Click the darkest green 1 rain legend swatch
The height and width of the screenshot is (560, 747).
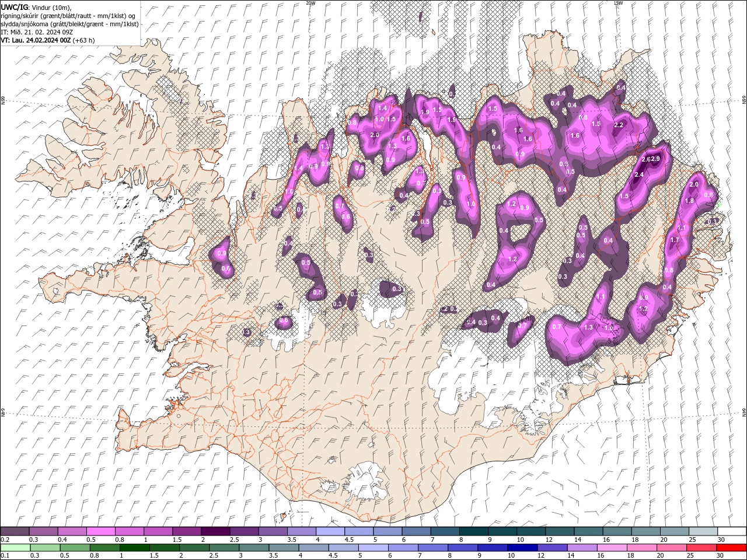[134, 548]
